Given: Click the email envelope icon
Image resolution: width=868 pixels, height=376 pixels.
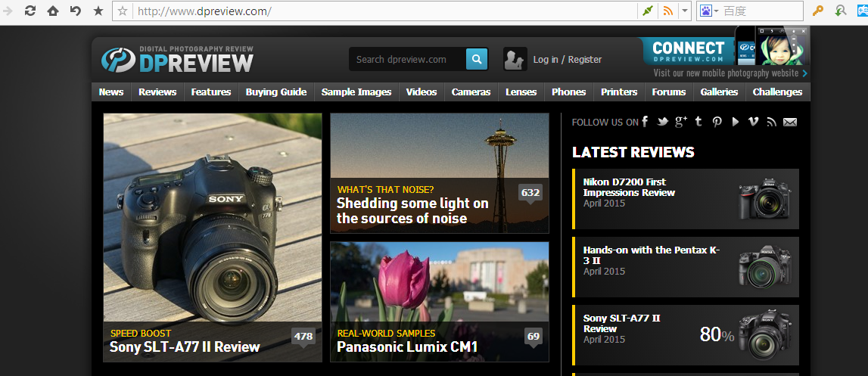Looking at the screenshot, I should (x=790, y=122).
